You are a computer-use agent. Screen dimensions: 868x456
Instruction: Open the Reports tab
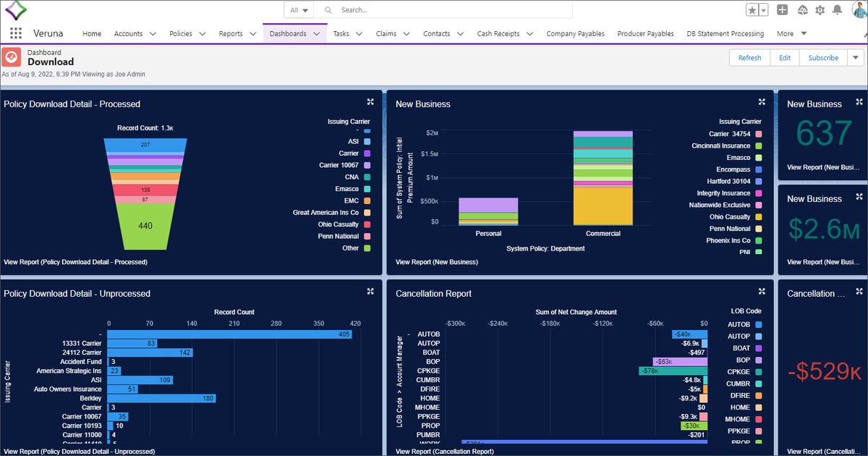(x=231, y=33)
